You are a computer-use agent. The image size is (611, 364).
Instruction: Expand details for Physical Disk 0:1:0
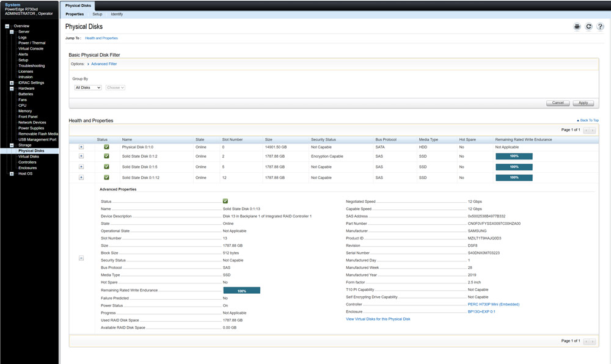[x=81, y=147]
